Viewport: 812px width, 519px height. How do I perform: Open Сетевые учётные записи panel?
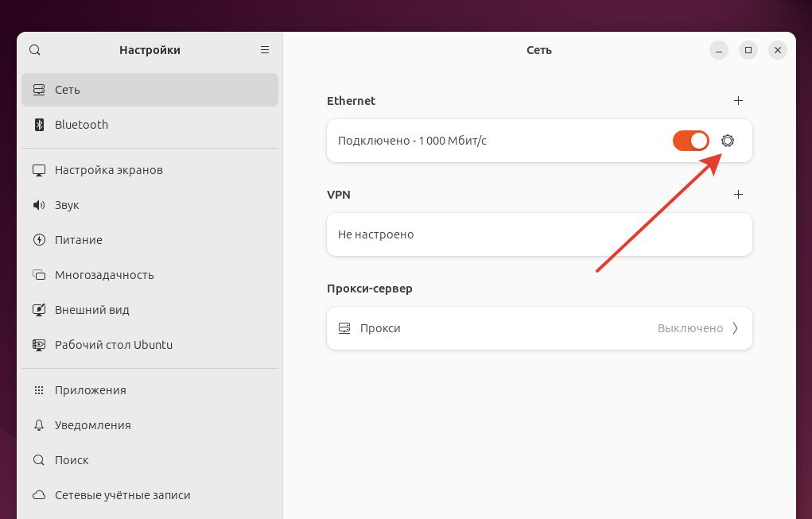[150, 495]
